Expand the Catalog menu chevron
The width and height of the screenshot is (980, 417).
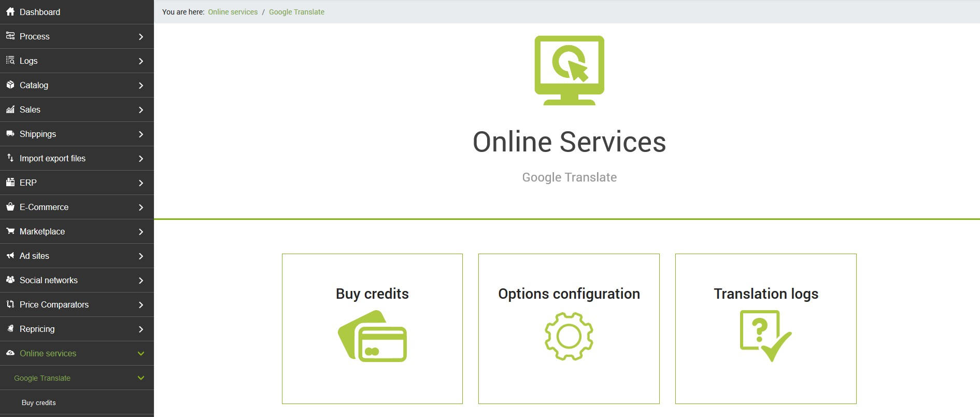point(141,85)
